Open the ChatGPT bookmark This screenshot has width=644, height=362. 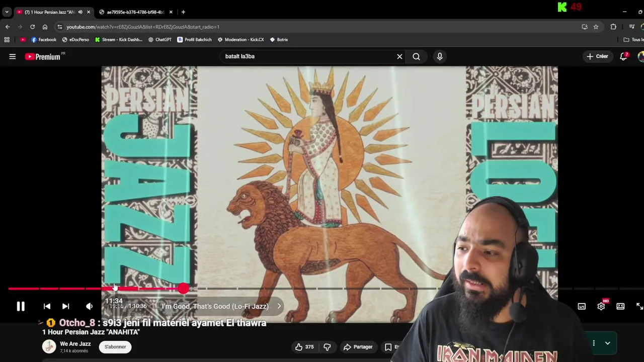point(160,40)
